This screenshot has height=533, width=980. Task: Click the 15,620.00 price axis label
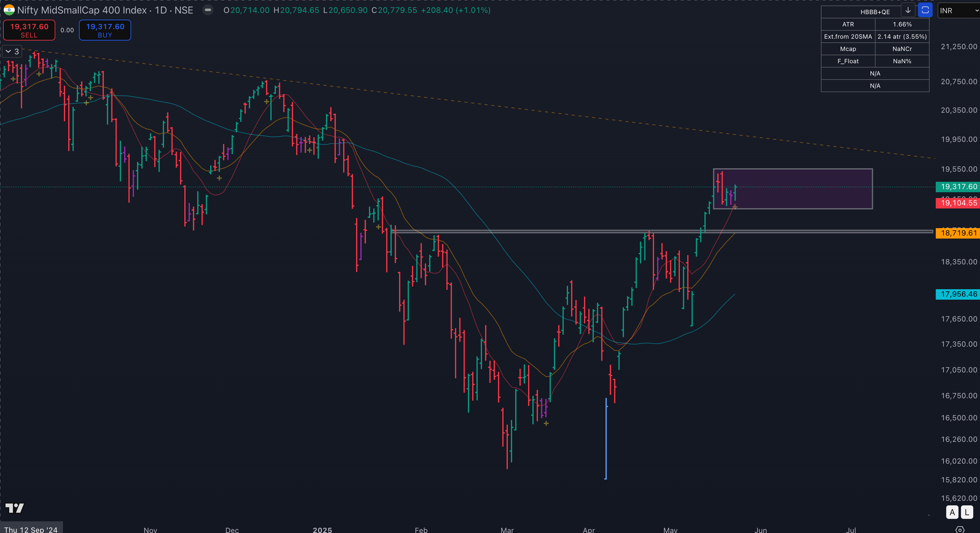click(x=959, y=498)
